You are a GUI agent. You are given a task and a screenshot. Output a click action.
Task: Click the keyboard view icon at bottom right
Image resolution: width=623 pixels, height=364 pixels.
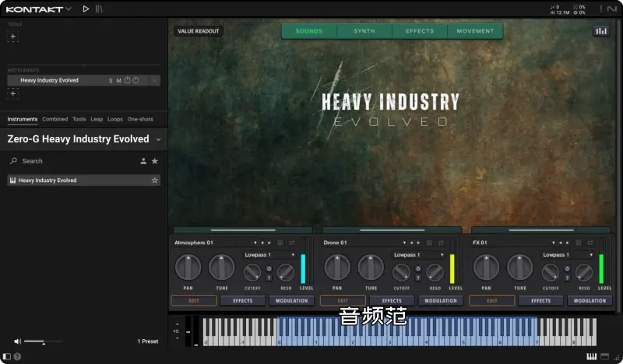tap(592, 356)
